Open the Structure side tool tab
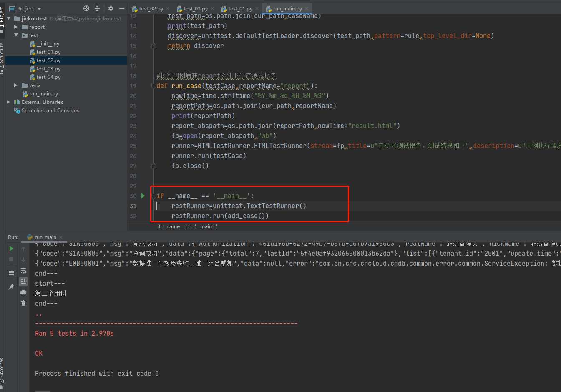Viewport: 561px width, 392px height. [2, 58]
